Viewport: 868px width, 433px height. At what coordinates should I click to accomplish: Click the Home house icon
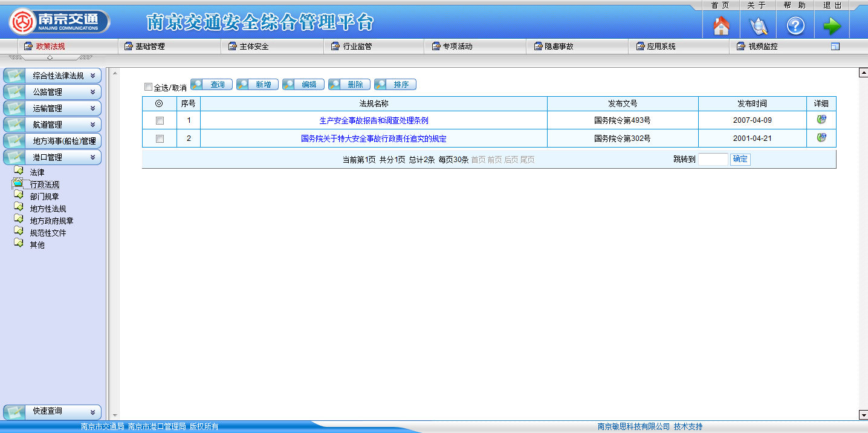tap(721, 26)
